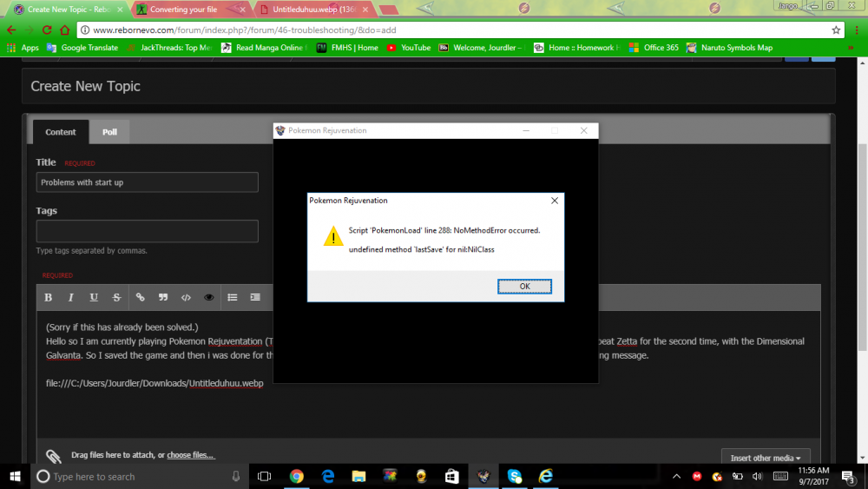
Task: Open Microsoft Store from taskbar
Action: tap(451, 476)
